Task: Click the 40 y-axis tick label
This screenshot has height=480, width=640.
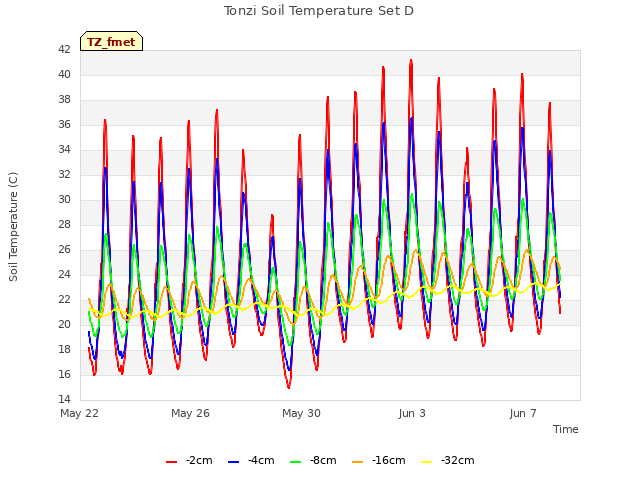Action: click(64, 74)
